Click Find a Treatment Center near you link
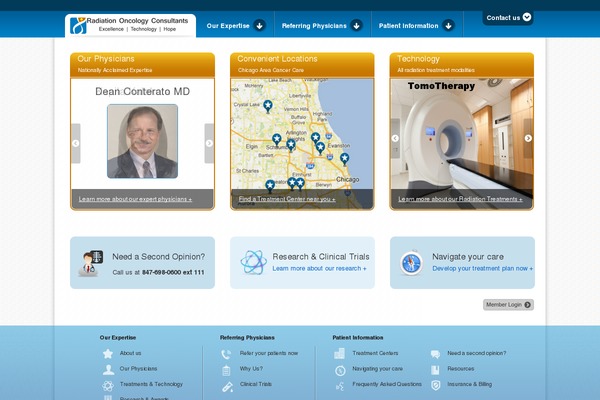The height and width of the screenshot is (400, 600). (x=287, y=199)
